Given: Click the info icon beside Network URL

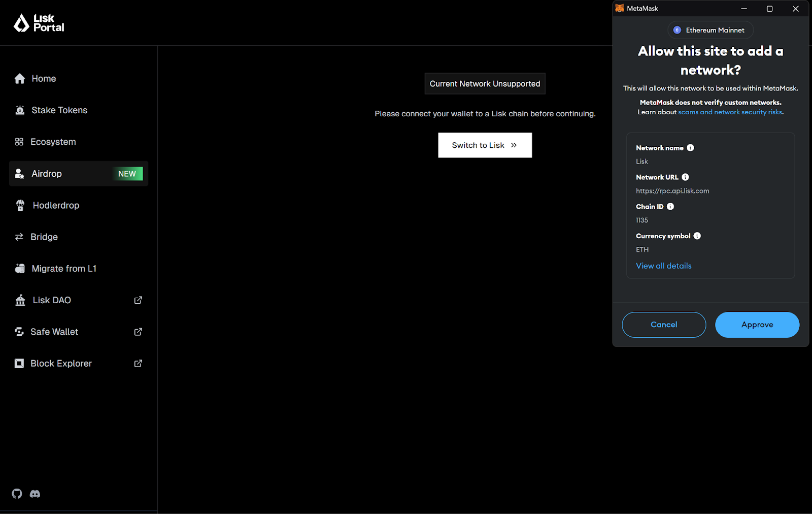Looking at the screenshot, I should [685, 177].
